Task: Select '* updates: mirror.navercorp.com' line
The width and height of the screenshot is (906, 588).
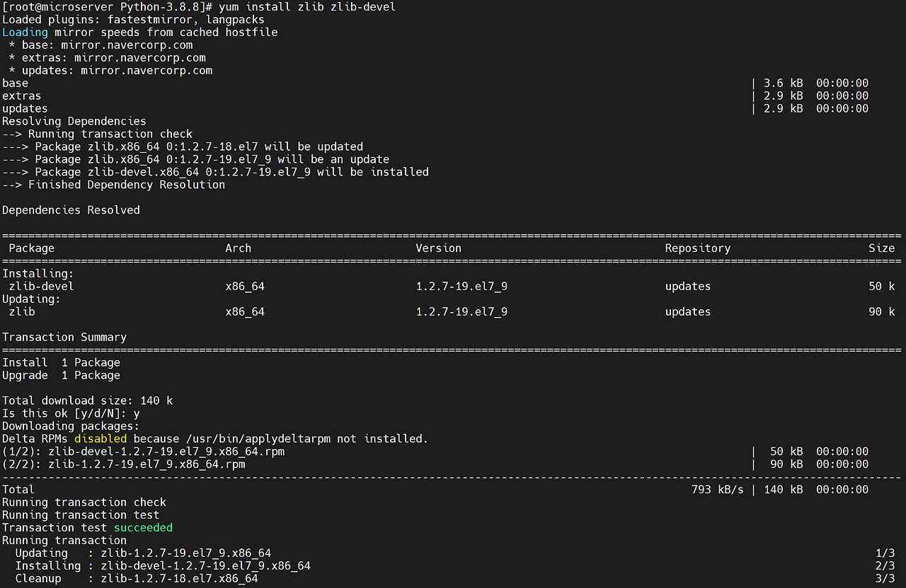Action: (110, 71)
